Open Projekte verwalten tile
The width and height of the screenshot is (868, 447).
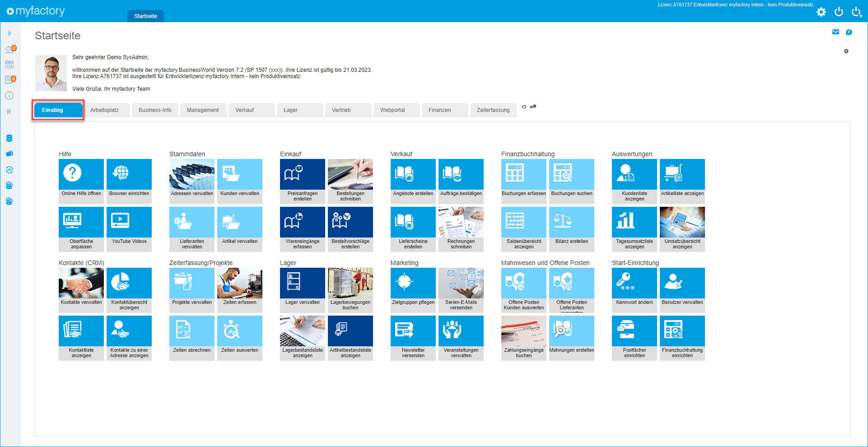click(x=192, y=290)
